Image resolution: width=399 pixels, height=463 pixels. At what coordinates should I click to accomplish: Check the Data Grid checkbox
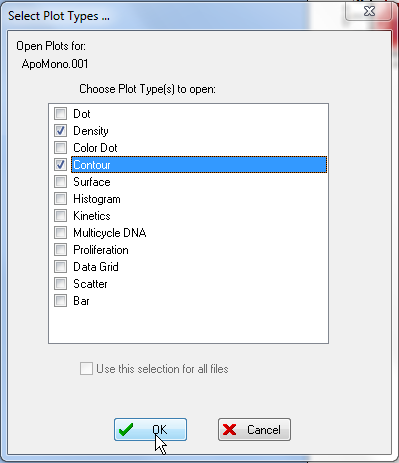point(60,267)
